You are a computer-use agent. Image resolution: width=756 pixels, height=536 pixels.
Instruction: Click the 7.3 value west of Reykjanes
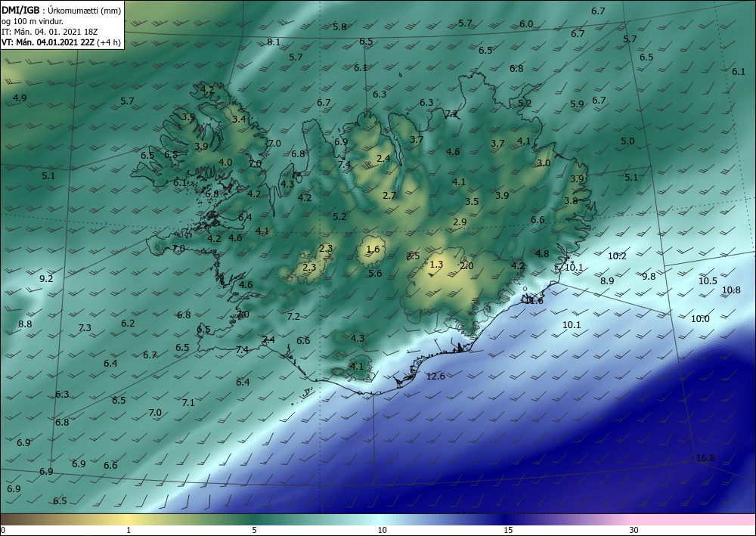point(85,328)
